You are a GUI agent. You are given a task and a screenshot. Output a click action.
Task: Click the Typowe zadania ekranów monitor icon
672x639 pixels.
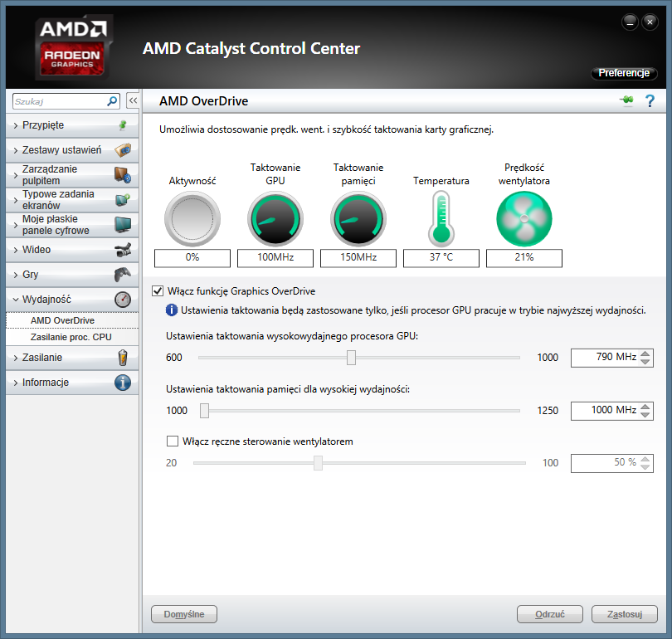pyautogui.click(x=123, y=200)
